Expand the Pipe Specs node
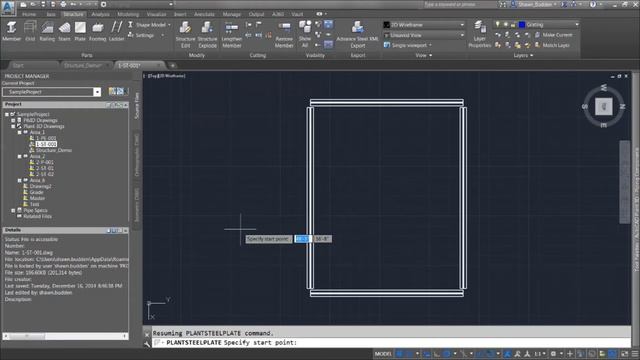Viewport: 640px width, 360px height. click(13, 210)
